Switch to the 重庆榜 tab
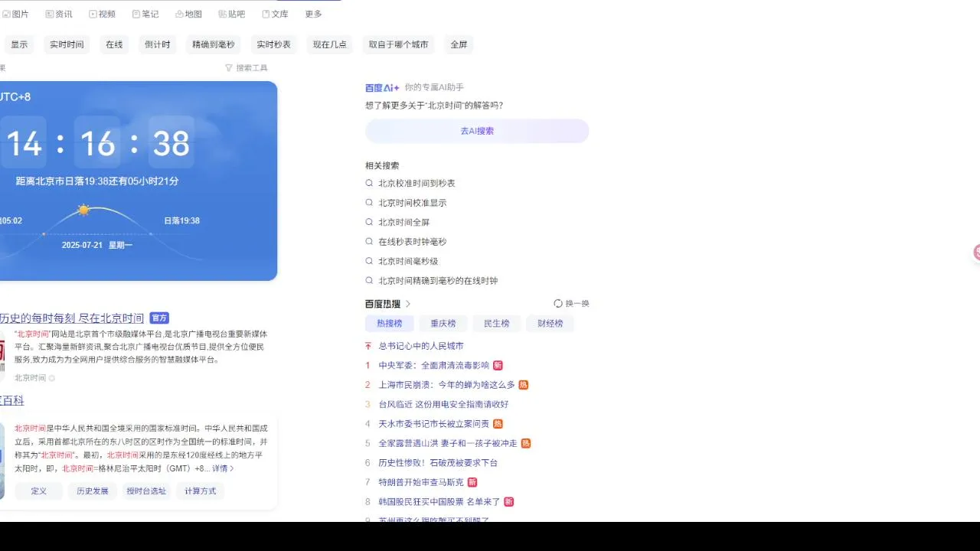 pos(443,324)
